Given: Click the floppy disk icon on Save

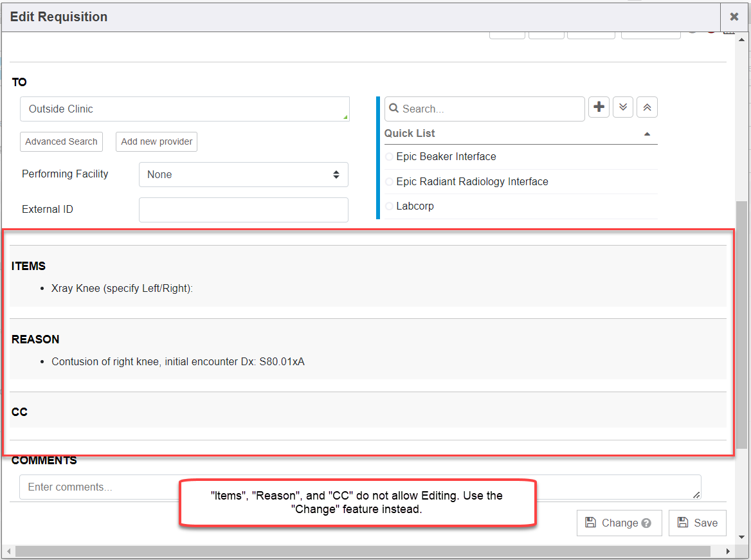Looking at the screenshot, I should pos(683,523).
